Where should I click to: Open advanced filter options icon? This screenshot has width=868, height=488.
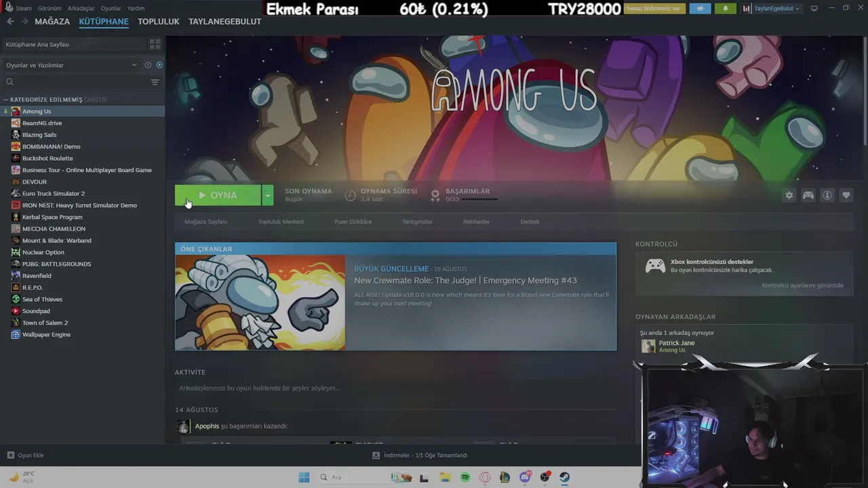point(155,82)
